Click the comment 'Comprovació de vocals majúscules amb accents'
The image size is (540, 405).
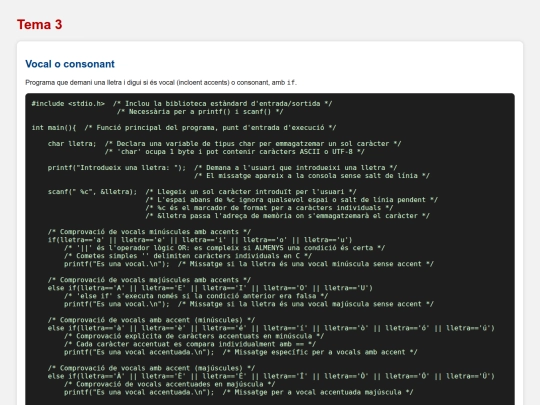pos(149,280)
